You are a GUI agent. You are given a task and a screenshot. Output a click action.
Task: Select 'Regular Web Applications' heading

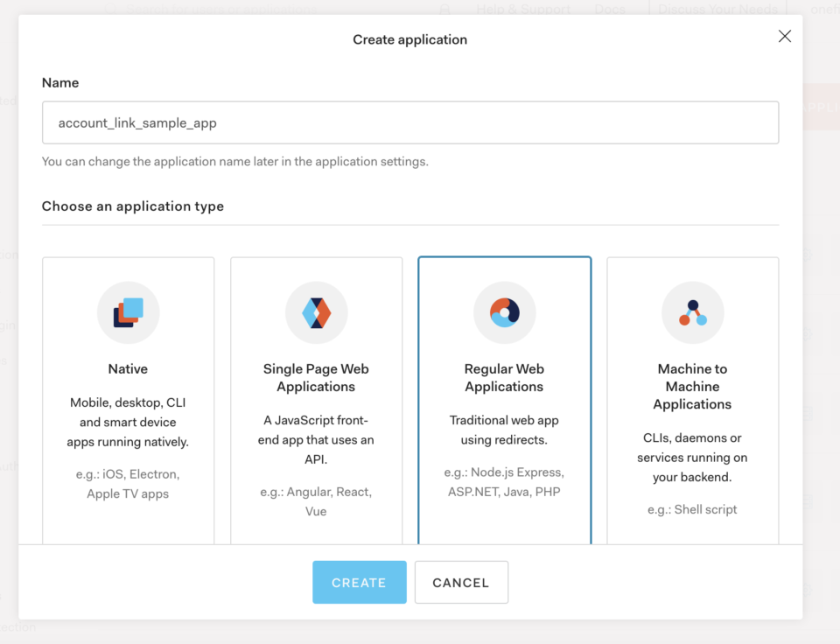[504, 378]
